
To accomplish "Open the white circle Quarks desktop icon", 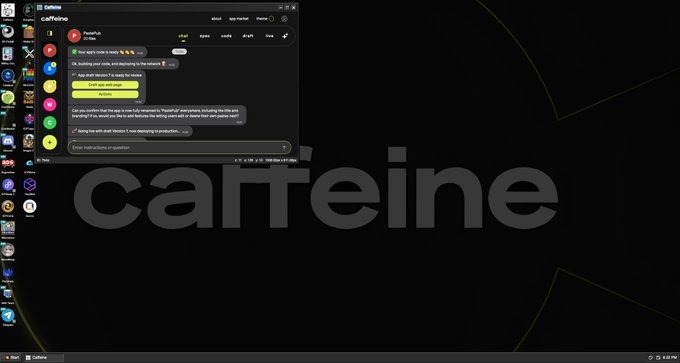I will click(29, 206).
